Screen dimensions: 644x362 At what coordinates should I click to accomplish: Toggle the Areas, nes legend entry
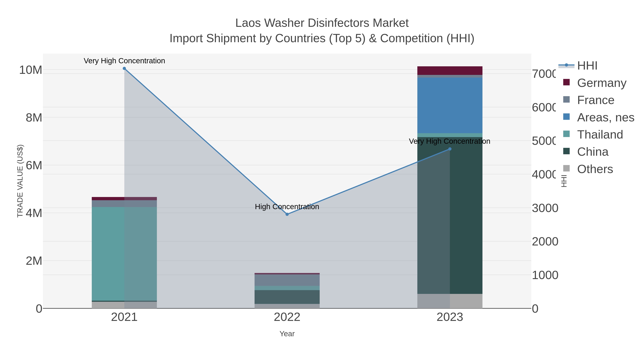(x=599, y=117)
